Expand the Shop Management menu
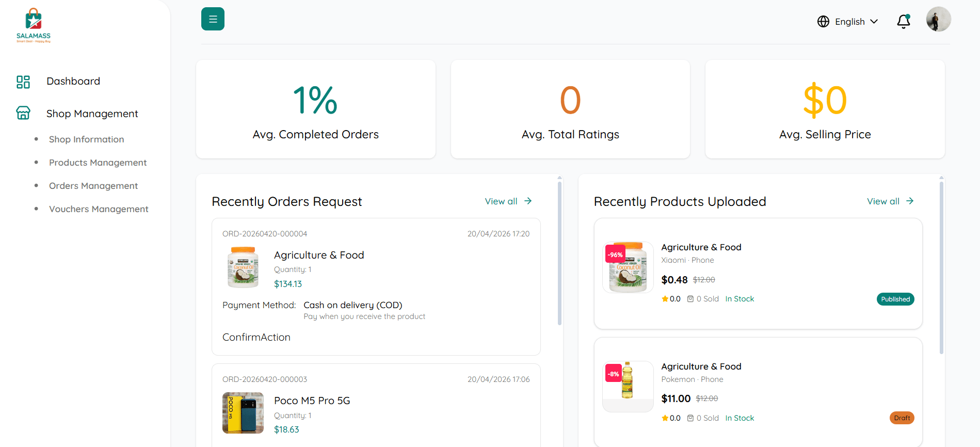 pyautogui.click(x=92, y=114)
